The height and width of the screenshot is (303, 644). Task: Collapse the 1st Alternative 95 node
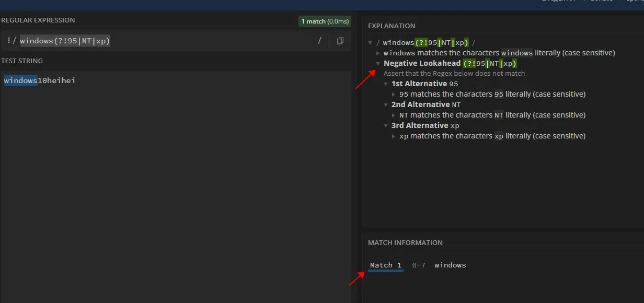(386, 84)
